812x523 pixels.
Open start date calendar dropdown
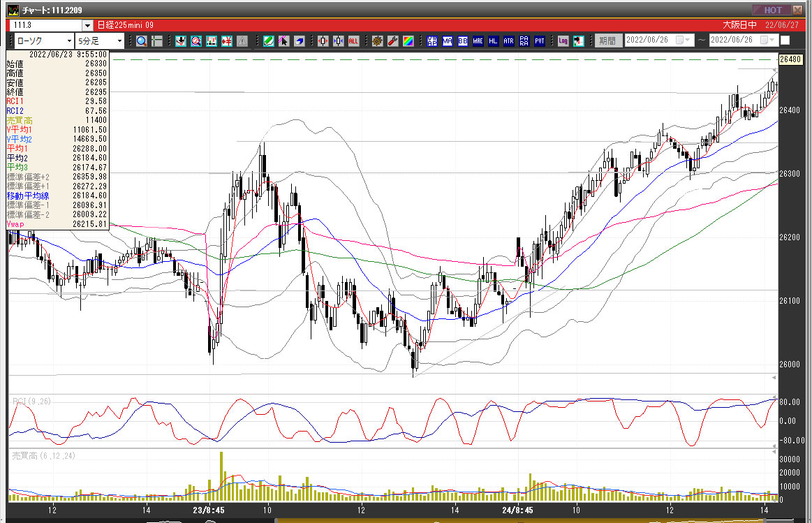(x=684, y=40)
